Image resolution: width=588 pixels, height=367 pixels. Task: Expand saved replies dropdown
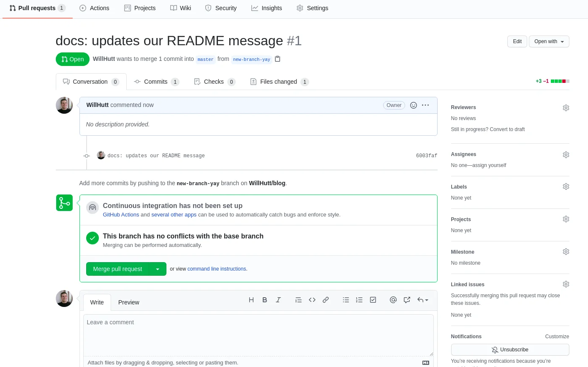click(x=423, y=300)
